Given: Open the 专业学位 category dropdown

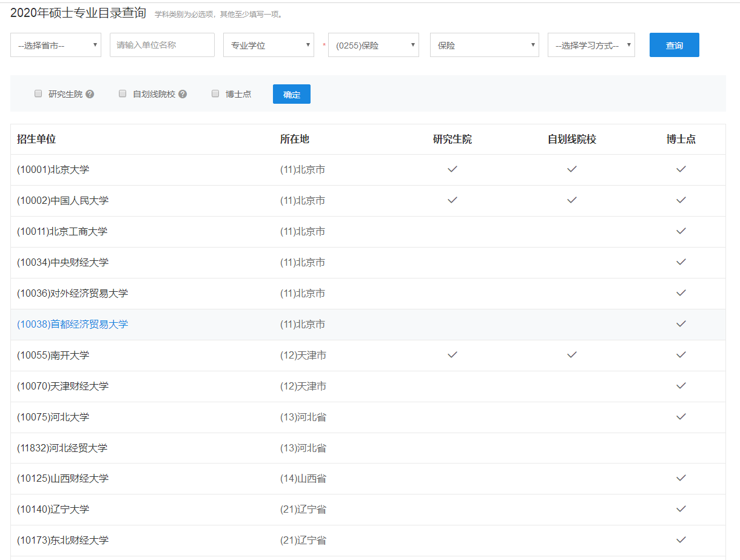Looking at the screenshot, I should [269, 45].
